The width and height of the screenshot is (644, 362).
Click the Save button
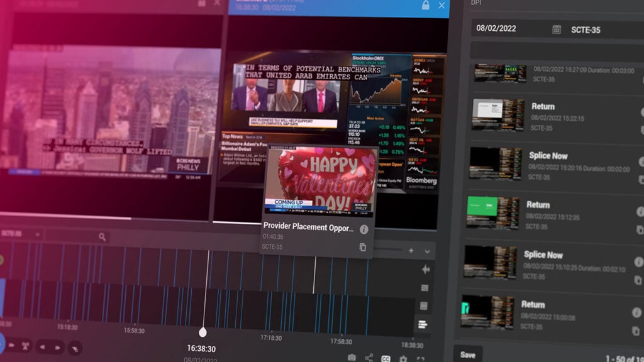(468, 355)
